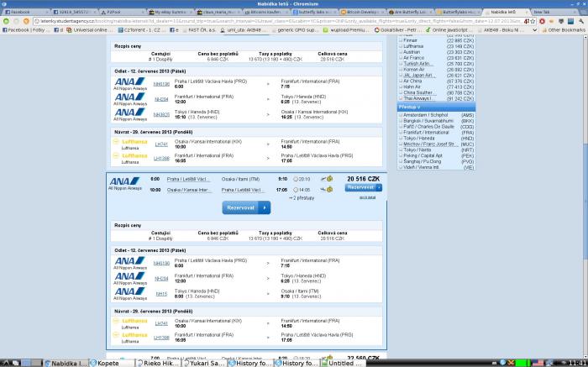Open the Mnichov / Franz Josef Str. link
The height and width of the screenshot is (367, 588).
(x=430, y=144)
